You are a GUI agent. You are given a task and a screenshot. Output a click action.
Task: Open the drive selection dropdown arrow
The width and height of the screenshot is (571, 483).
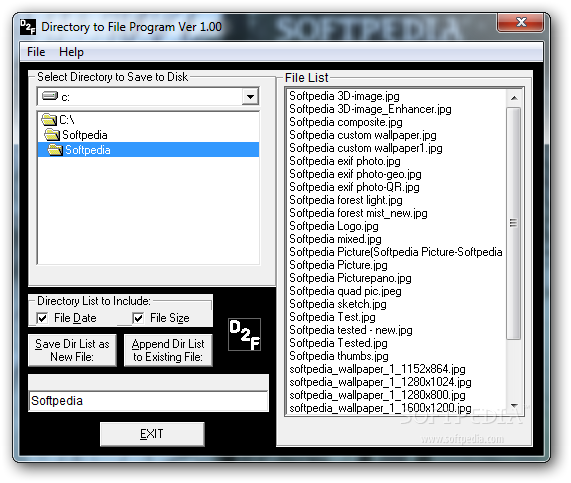pyautogui.click(x=250, y=97)
